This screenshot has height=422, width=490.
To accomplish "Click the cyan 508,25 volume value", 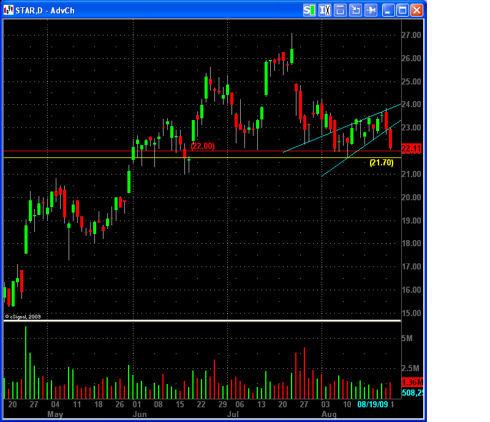I will coord(412,393).
